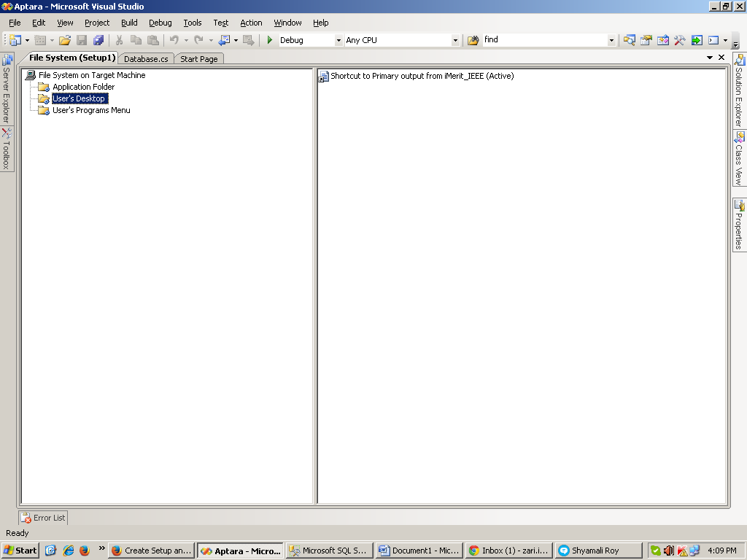This screenshot has height=560, width=747.
Task: Switch to Inbox Chrome taskbar window
Action: pos(509,551)
